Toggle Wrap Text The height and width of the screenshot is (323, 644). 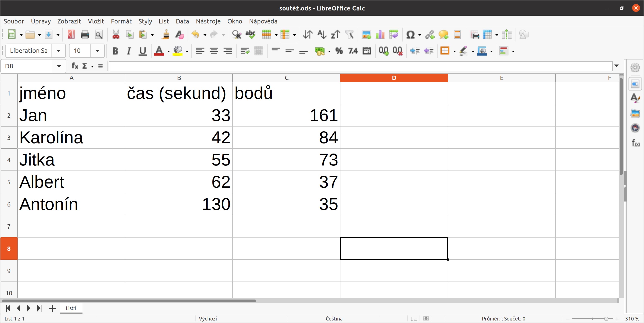(245, 51)
